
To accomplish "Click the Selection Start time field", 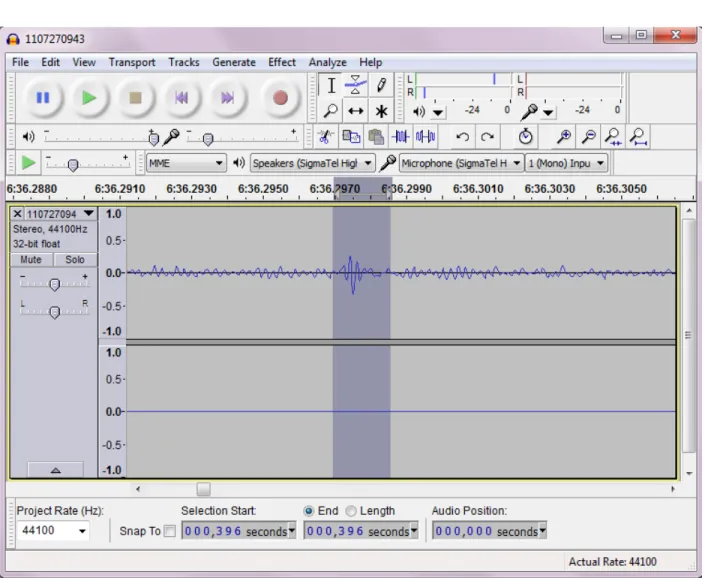I will [239, 531].
